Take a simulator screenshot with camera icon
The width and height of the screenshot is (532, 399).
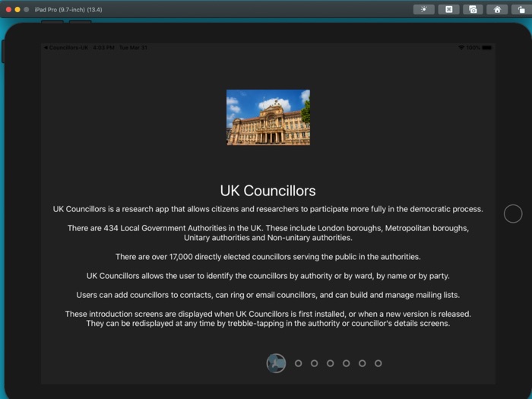pos(473,9)
